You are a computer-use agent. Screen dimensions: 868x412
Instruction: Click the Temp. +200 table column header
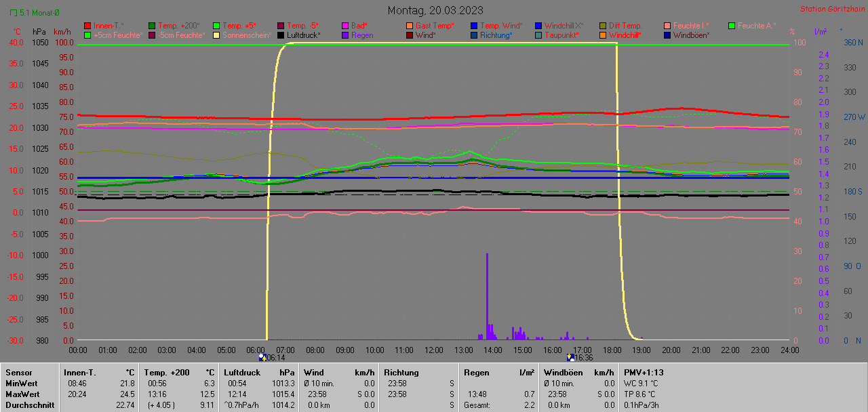click(x=167, y=372)
